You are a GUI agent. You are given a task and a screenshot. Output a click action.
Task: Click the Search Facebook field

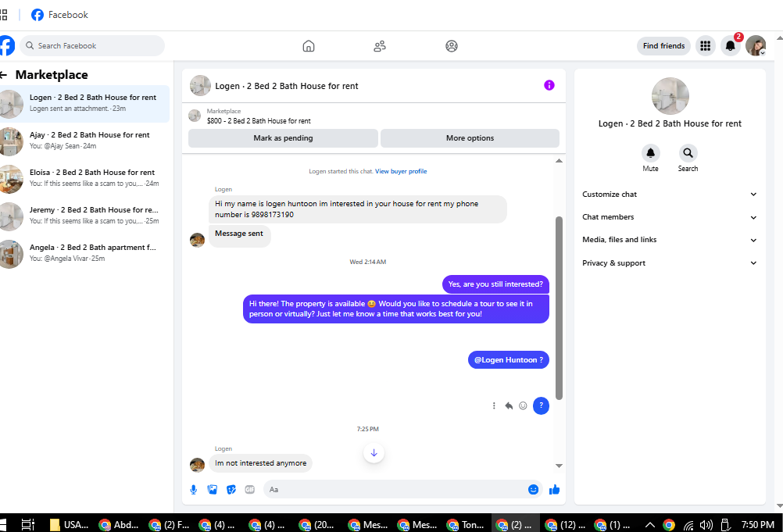(92, 46)
